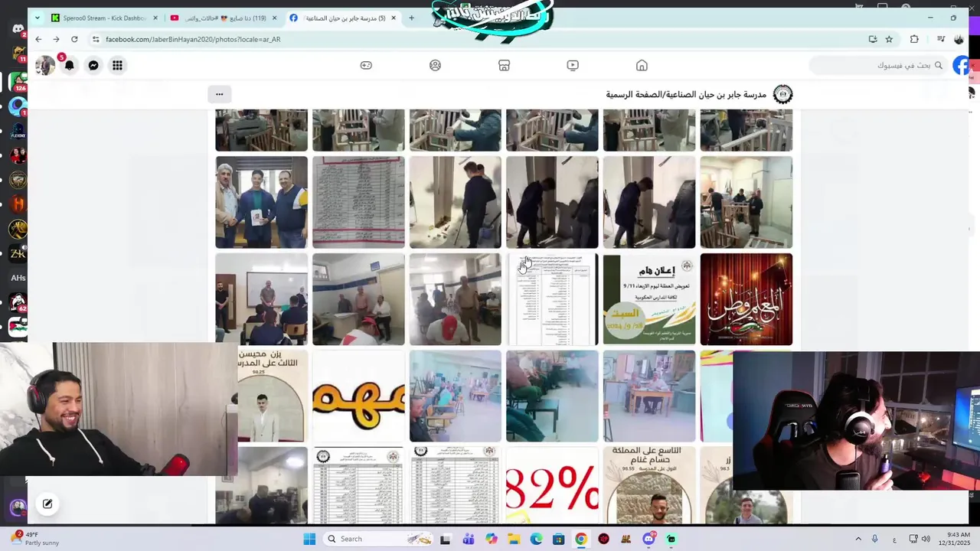Go forward in browser history
The width and height of the screenshot is (980, 551).
pyautogui.click(x=56, y=39)
